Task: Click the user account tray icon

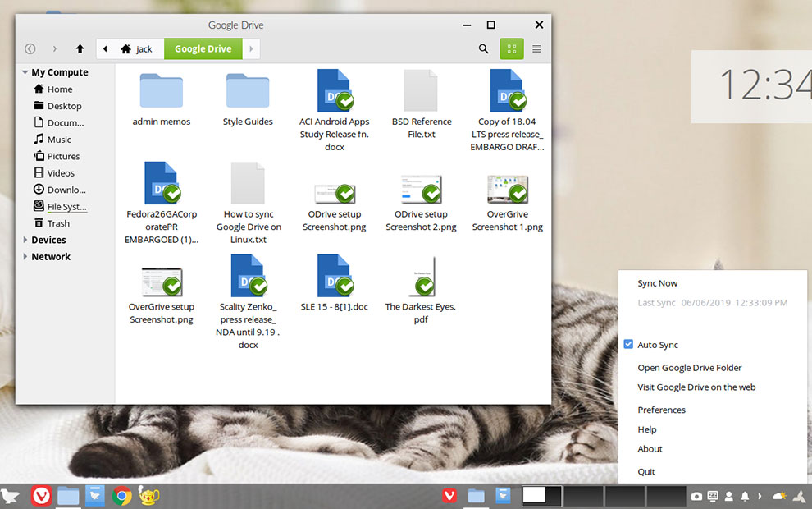Action: (x=728, y=496)
